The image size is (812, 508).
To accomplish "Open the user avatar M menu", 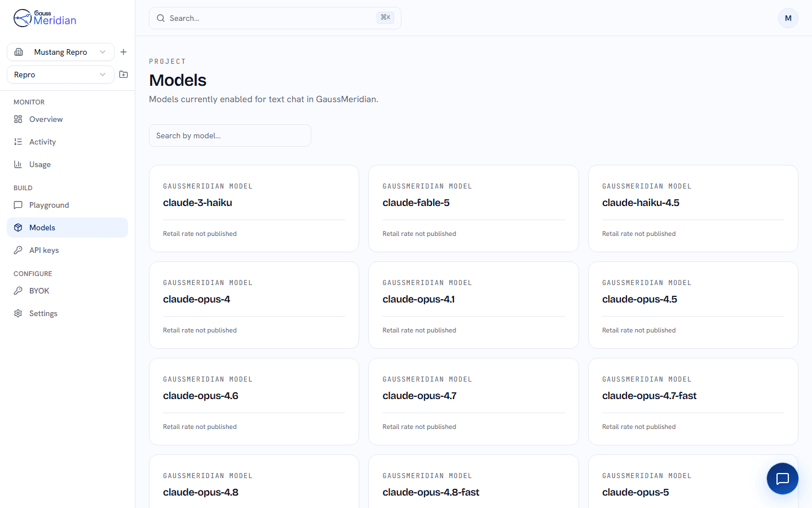I will tap(788, 18).
